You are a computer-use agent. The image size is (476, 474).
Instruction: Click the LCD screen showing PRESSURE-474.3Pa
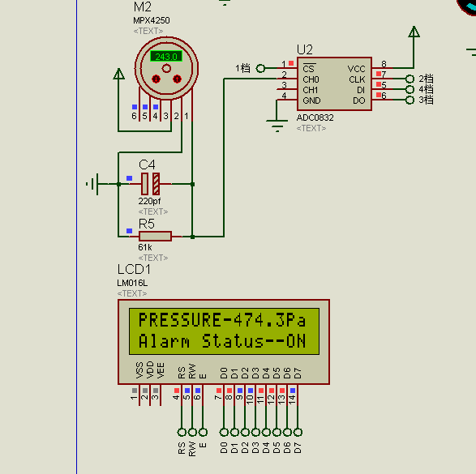click(224, 331)
